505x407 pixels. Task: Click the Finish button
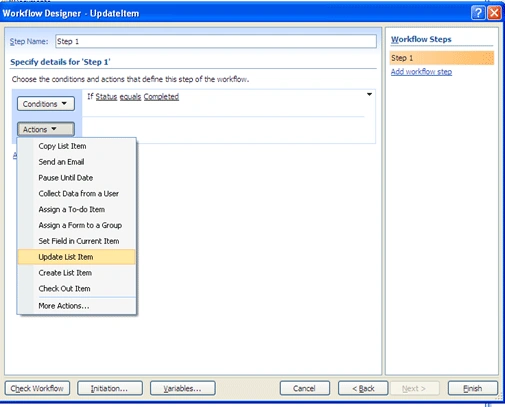coord(473,388)
